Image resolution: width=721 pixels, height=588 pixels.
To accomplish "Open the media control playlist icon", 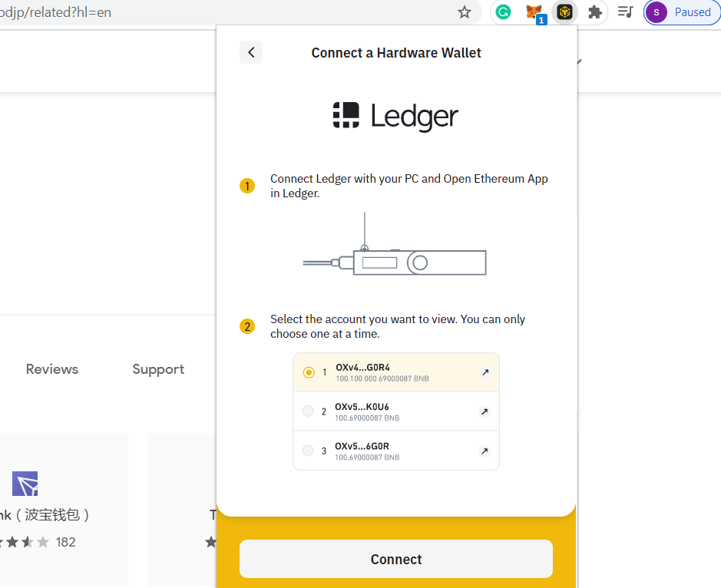I will [x=625, y=12].
